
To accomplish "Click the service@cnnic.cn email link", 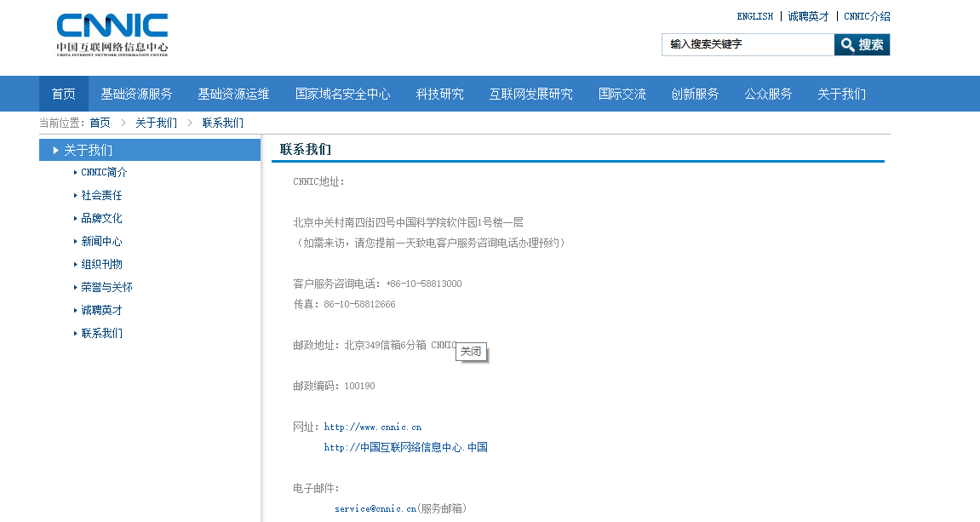I will (x=375, y=508).
